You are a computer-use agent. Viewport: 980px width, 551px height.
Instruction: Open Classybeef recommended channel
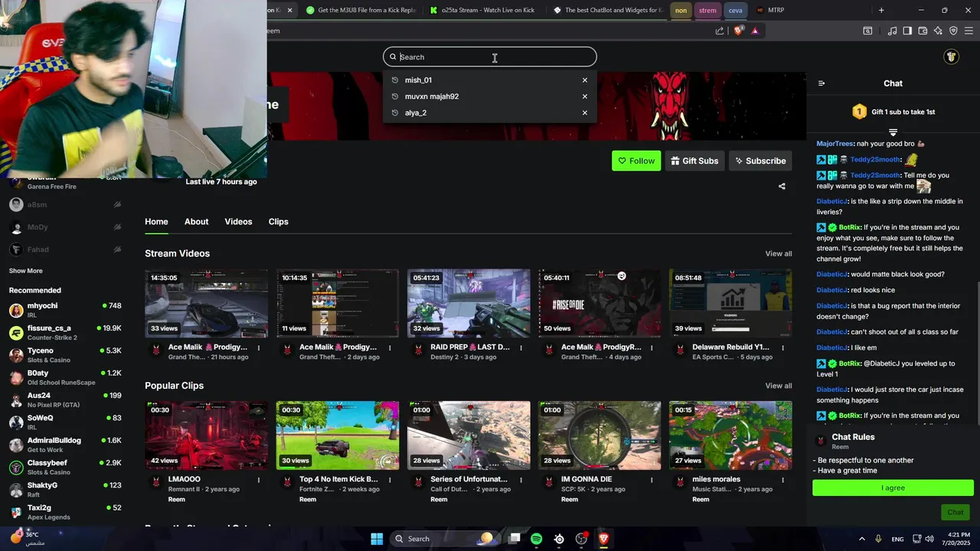coord(65,468)
